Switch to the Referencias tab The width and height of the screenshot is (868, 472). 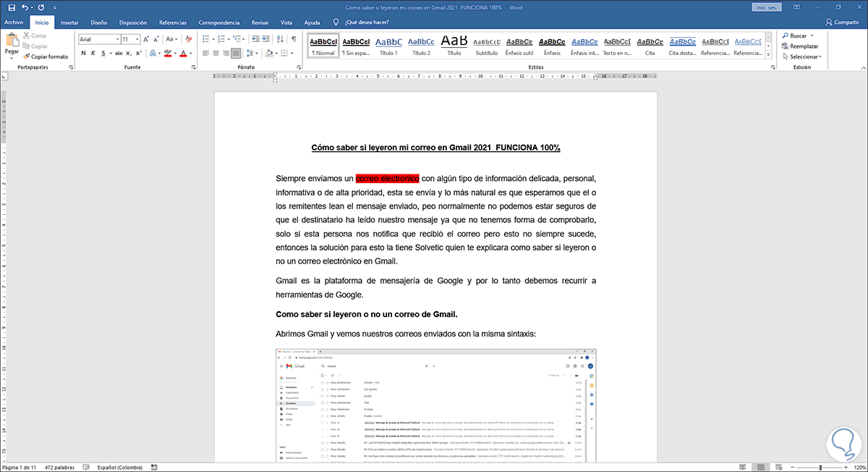[172, 22]
